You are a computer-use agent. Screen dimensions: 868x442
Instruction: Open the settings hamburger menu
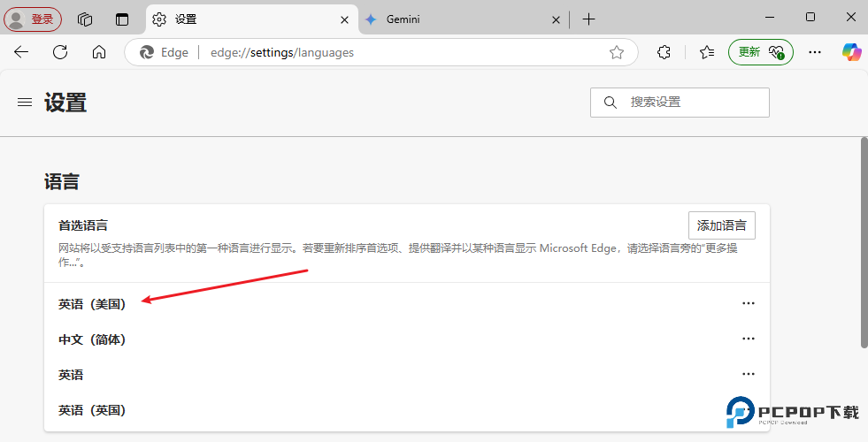click(x=25, y=103)
